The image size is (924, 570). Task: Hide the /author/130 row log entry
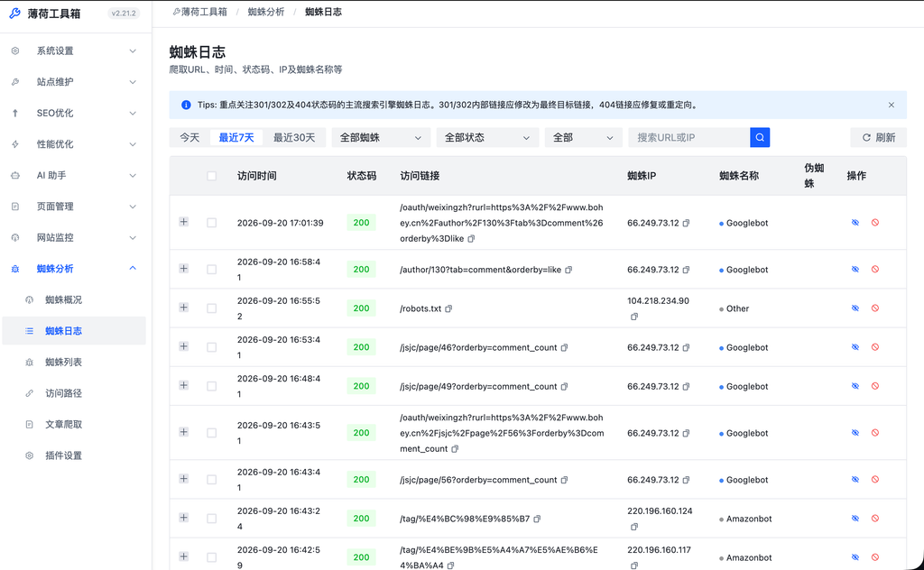coord(855,269)
